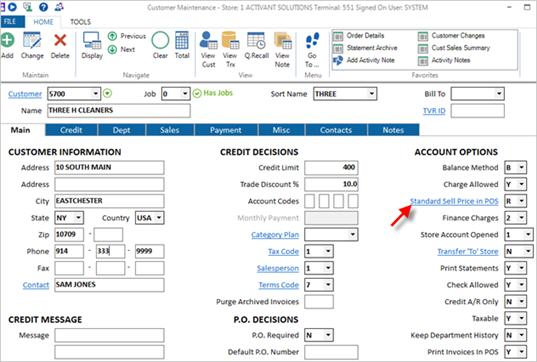Click the Tax Code link
537x362 pixels.
[283, 252]
